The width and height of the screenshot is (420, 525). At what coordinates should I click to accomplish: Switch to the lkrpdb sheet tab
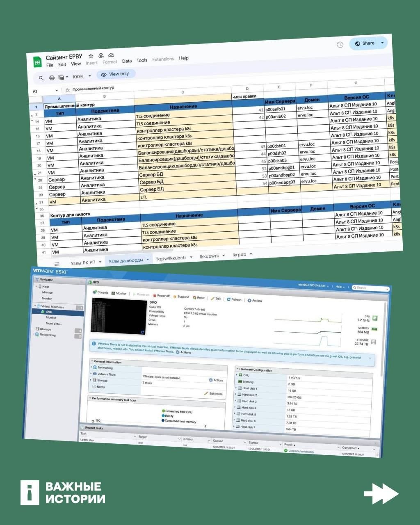point(242,254)
